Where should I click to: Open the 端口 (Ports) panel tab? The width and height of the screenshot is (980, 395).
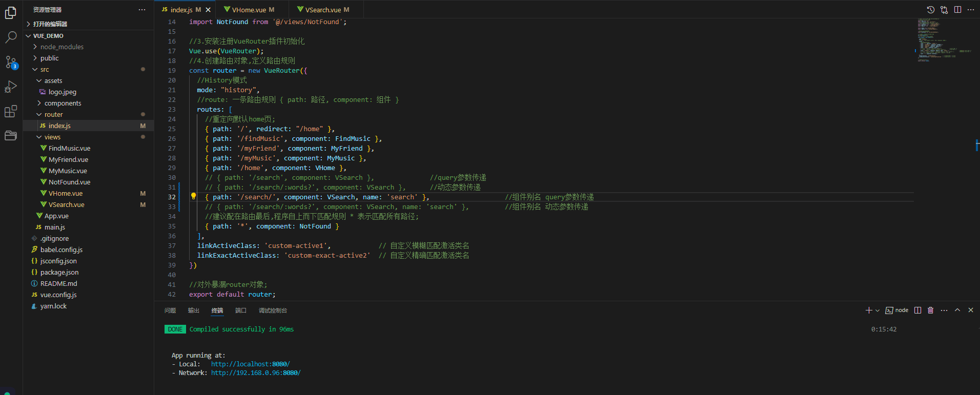tap(241, 311)
